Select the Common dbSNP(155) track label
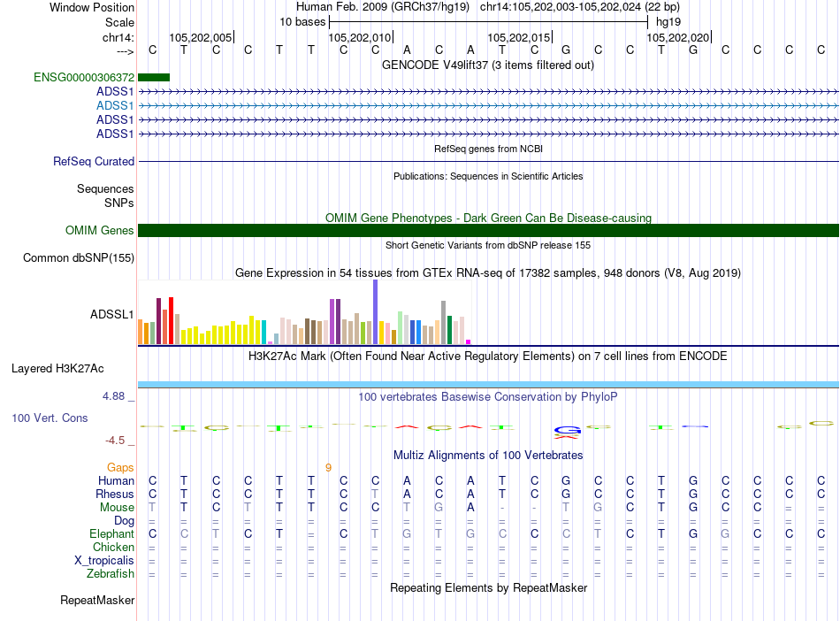Screen dimensions: 840x621 pyautogui.click(x=79, y=258)
